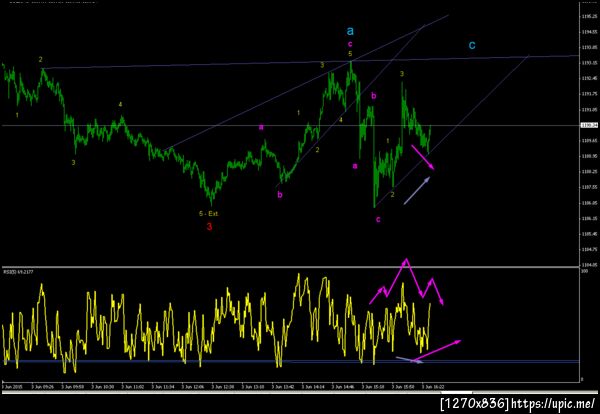The width and height of the screenshot is (600, 414).
Task: Select the '5 - Ext.' wave label
Action: (209, 214)
